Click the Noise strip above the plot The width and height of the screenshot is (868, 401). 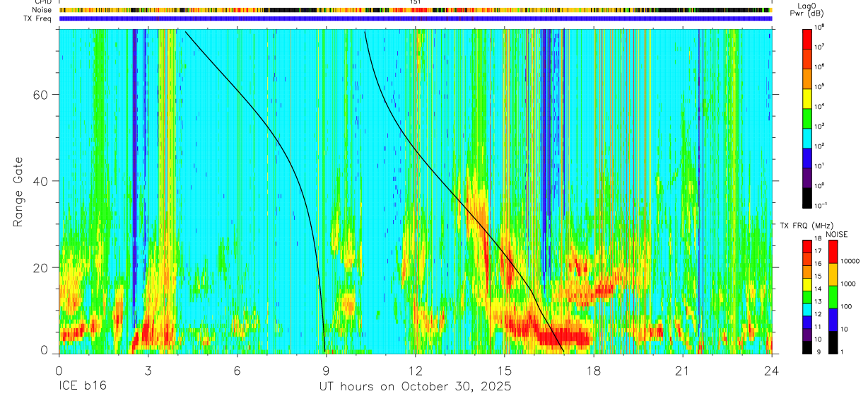click(x=416, y=10)
